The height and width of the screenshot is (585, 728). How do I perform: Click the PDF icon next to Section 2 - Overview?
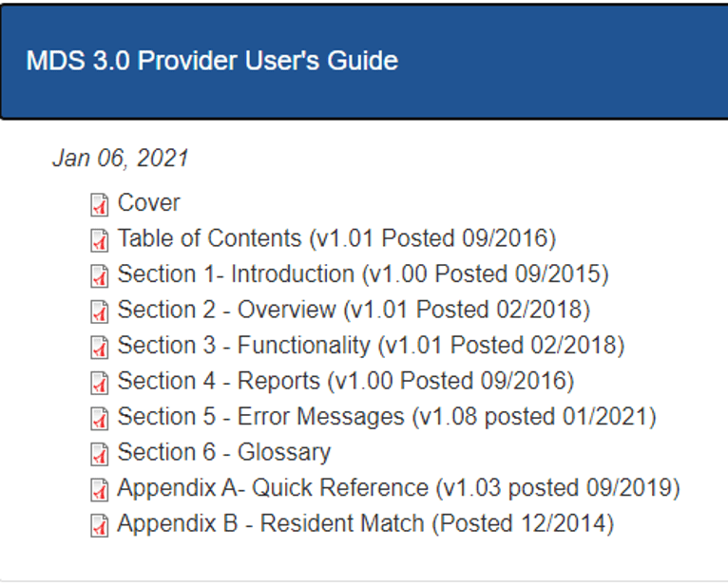click(x=99, y=311)
